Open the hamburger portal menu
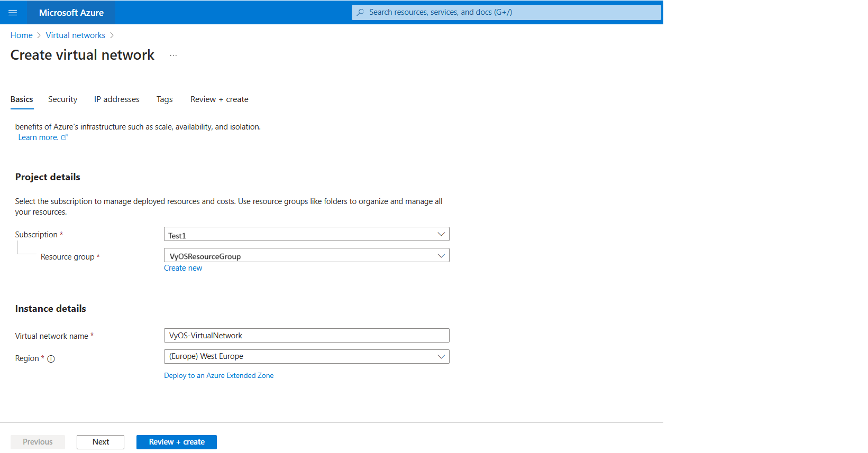This screenshot has width=868, height=453. 13,13
